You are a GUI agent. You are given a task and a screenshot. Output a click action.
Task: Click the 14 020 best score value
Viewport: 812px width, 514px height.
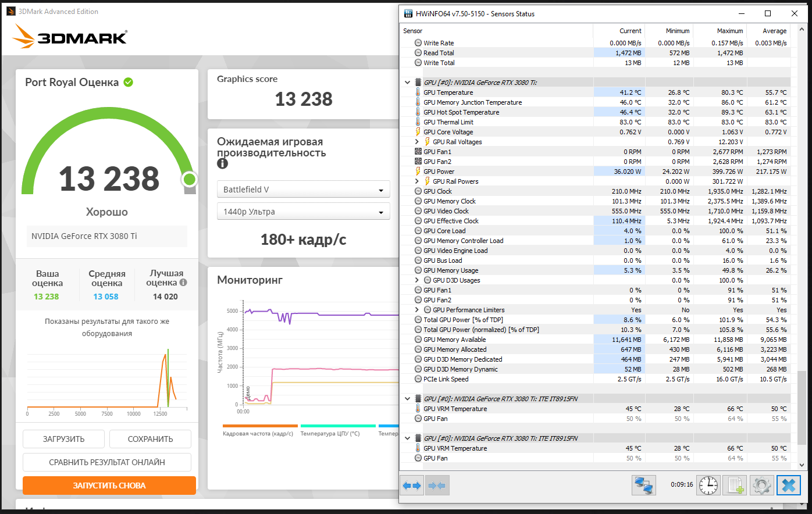(x=165, y=297)
